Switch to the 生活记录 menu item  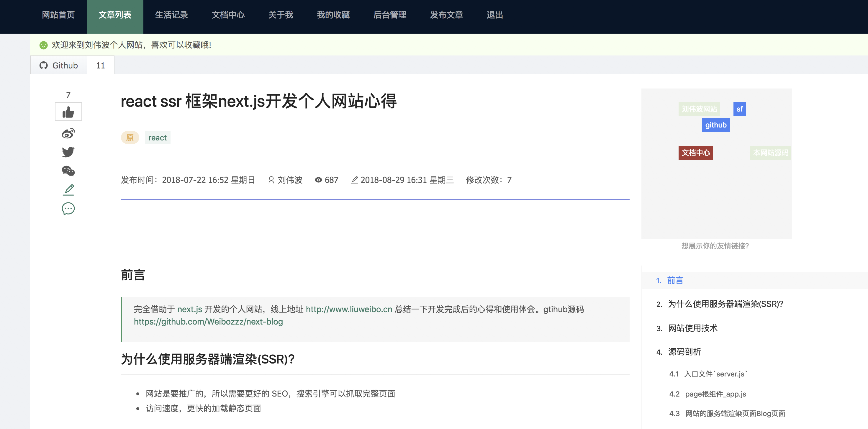tap(171, 15)
